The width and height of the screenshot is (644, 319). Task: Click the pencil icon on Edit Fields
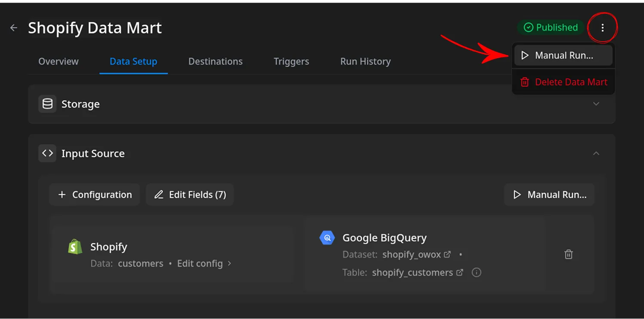pyautogui.click(x=159, y=194)
